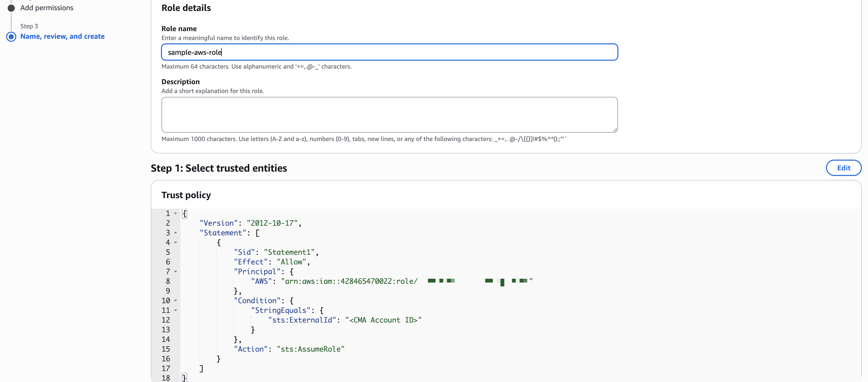Click the Description text area
The width and height of the screenshot is (868, 382).
[389, 115]
